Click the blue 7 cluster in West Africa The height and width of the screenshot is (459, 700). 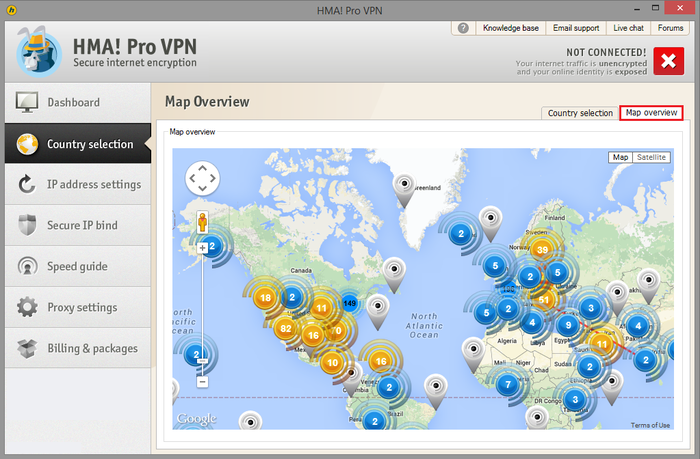tap(508, 384)
